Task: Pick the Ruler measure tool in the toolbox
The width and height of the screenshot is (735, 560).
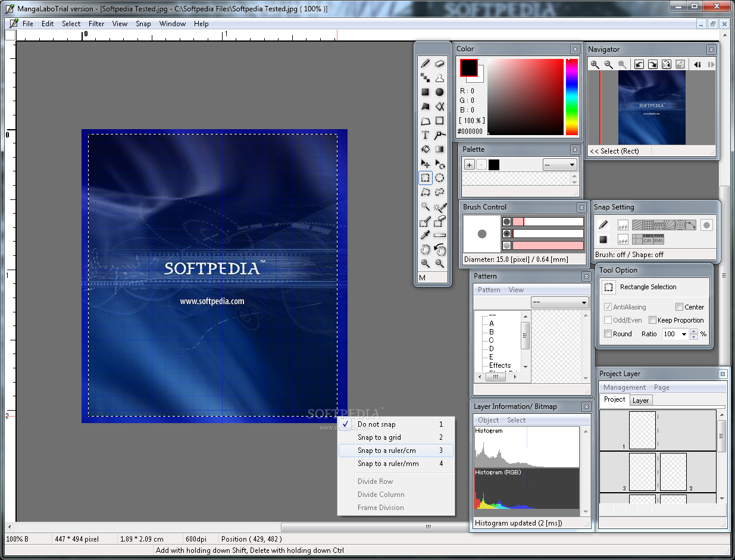Action: pyautogui.click(x=440, y=235)
